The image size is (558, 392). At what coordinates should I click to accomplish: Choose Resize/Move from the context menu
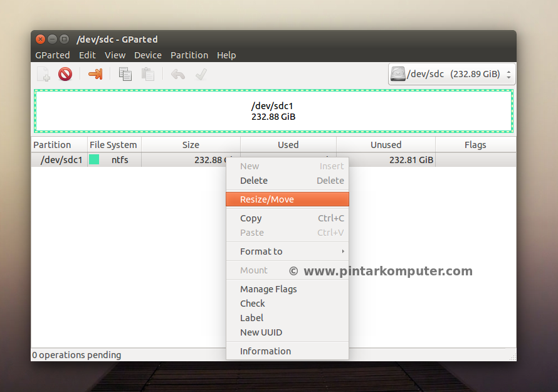click(x=287, y=199)
